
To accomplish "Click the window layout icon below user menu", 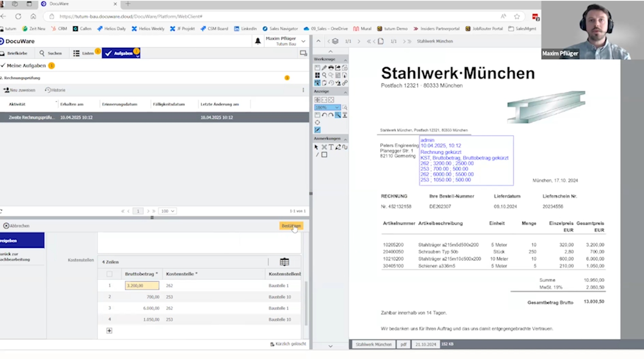I will click(x=303, y=53).
